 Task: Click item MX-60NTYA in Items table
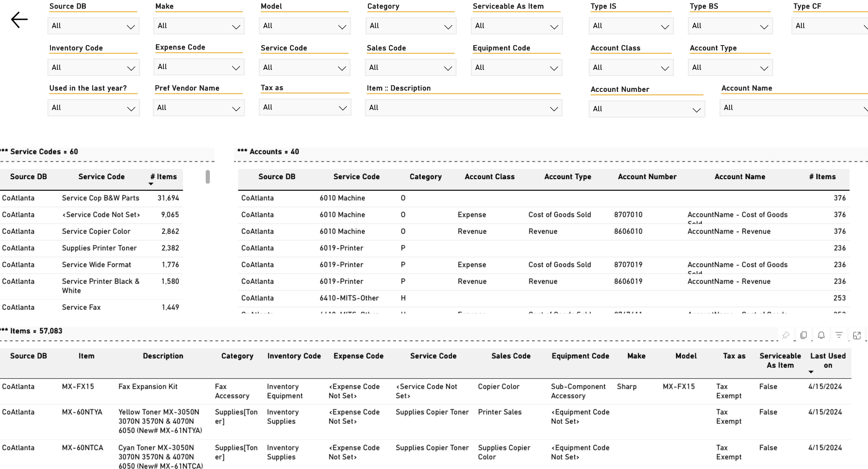82,412
